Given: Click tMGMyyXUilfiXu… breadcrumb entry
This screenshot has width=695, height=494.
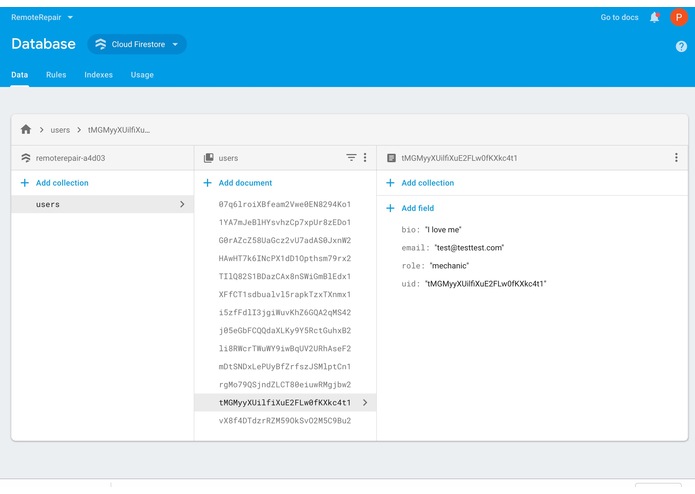Looking at the screenshot, I should coord(119,130).
